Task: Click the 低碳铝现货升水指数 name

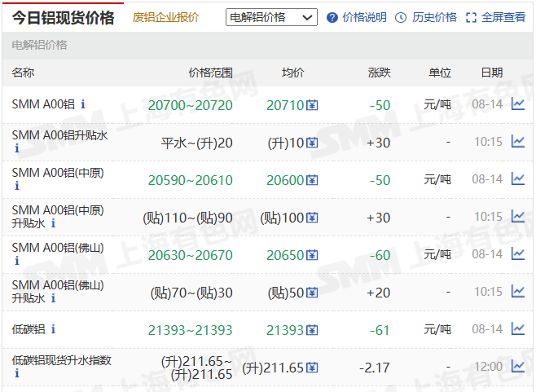Action: point(62,359)
